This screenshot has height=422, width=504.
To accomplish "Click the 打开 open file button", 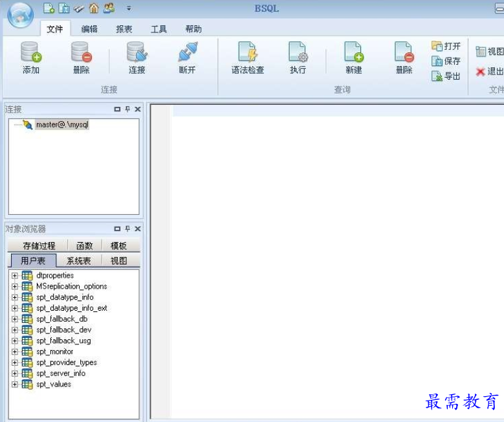I will tap(446, 46).
